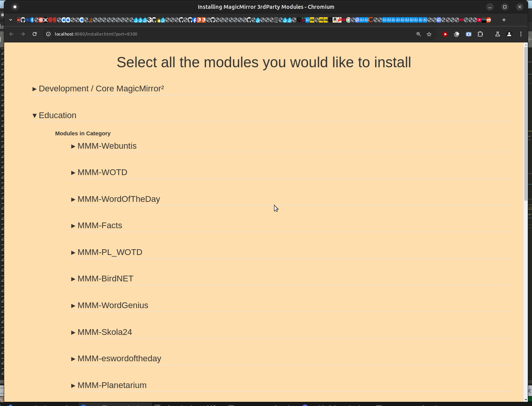
Task: Click the scrollbar up arrow
Action: click(526, 45)
